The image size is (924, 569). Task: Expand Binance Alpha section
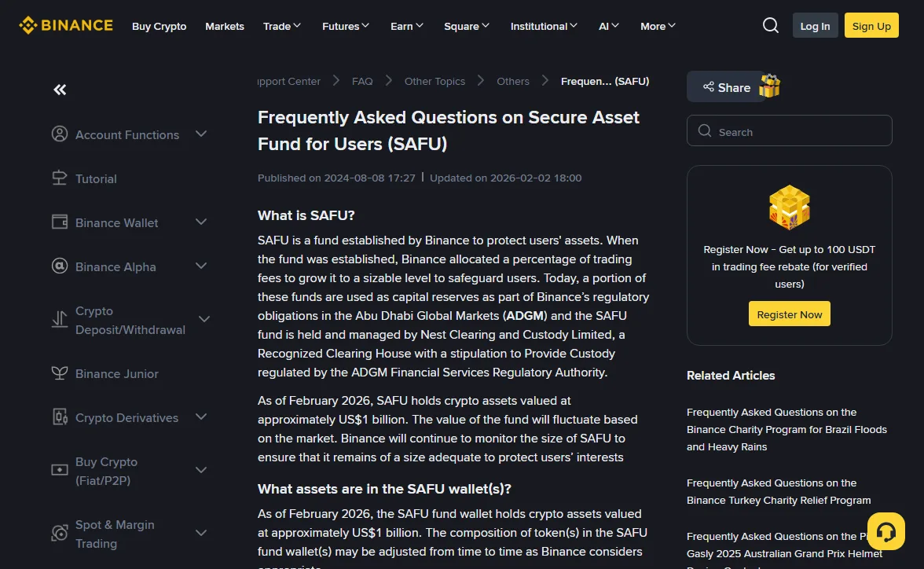[x=201, y=266]
